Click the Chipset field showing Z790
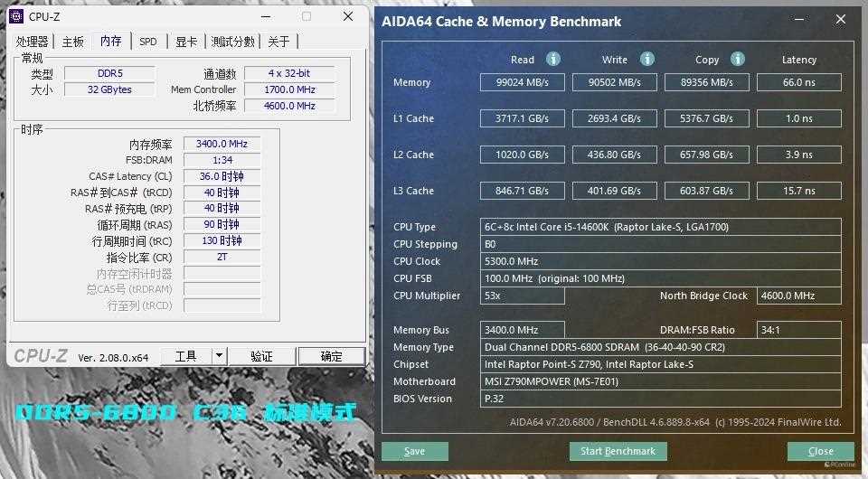 pyautogui.click(x=660, y=364)
